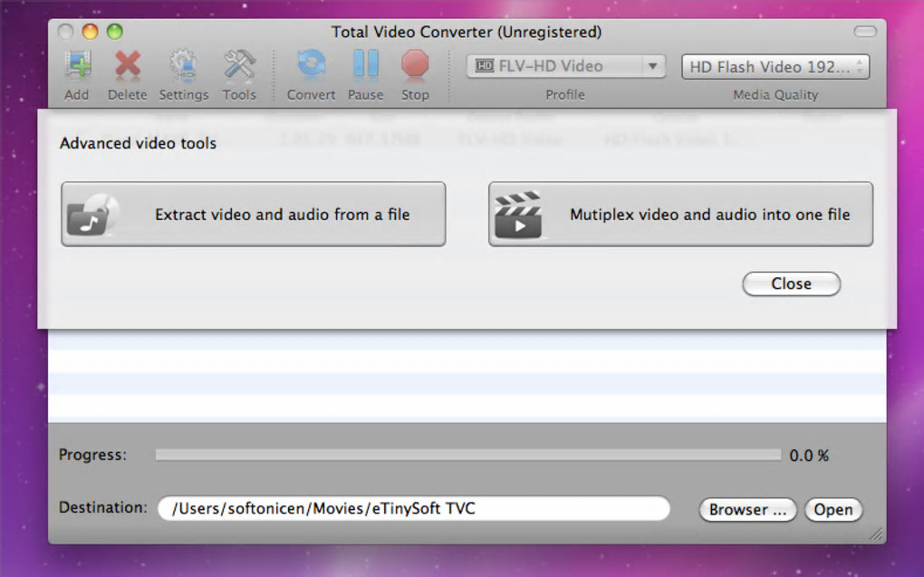The image size is (924, 577).
Task: Pause conversion with the Pause icon
Action: pyautogui.click(x=365, y=63)
